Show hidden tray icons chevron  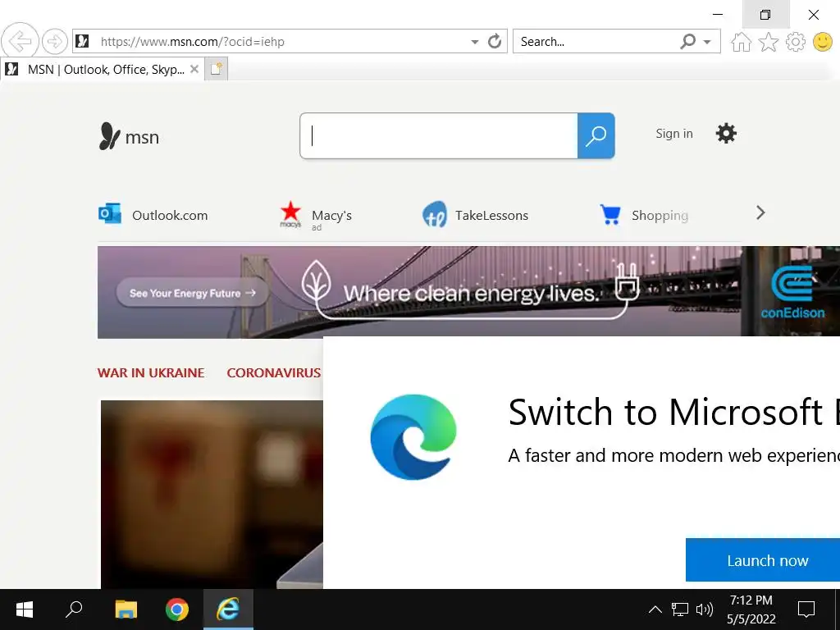pos(655,609)
